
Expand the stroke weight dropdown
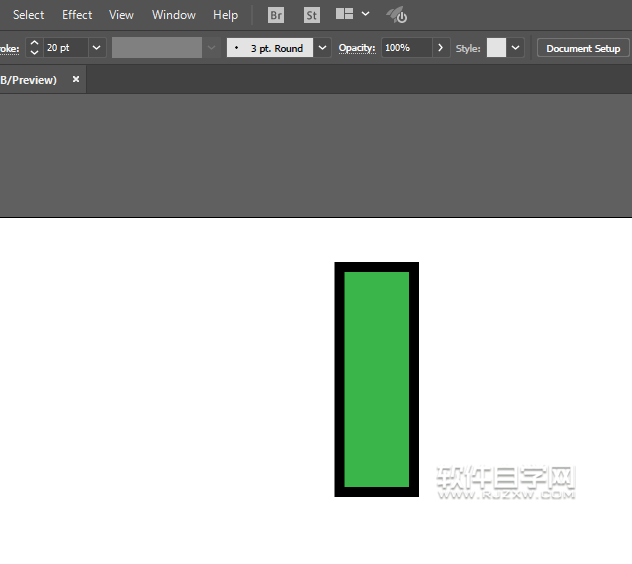[x=97, y=48]
